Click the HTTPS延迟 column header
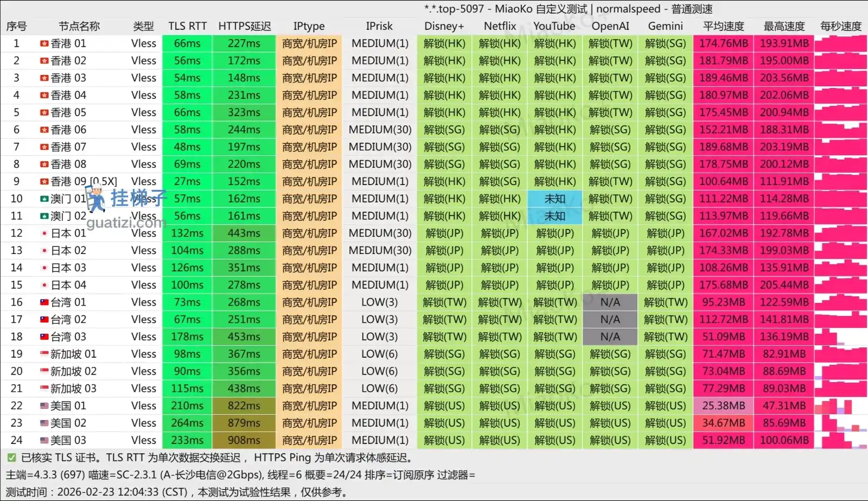The width and height of the screenshot is (868, 501). tap(244, 26)
